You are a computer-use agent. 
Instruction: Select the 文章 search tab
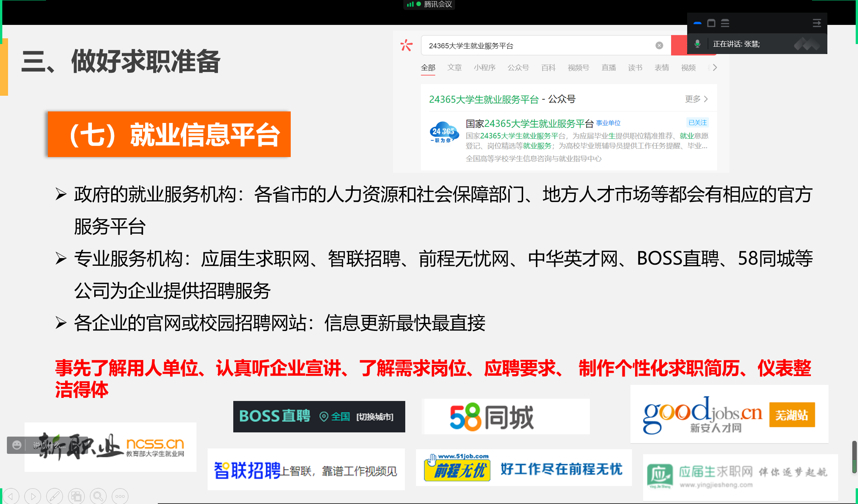pos(454,68)
